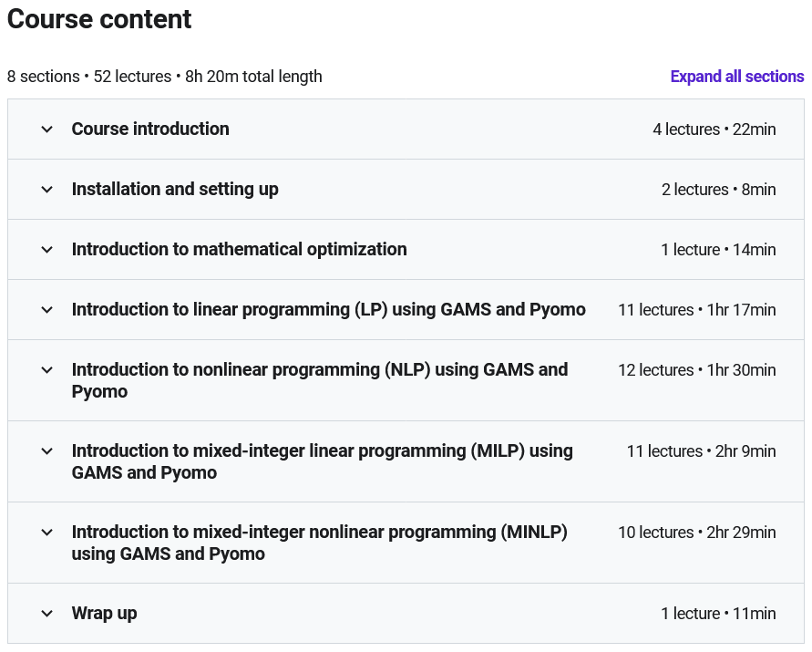Click chevron beside the nonlinear programming (NLP) section
Screen dimensions: 812x652
pos(47,370)
